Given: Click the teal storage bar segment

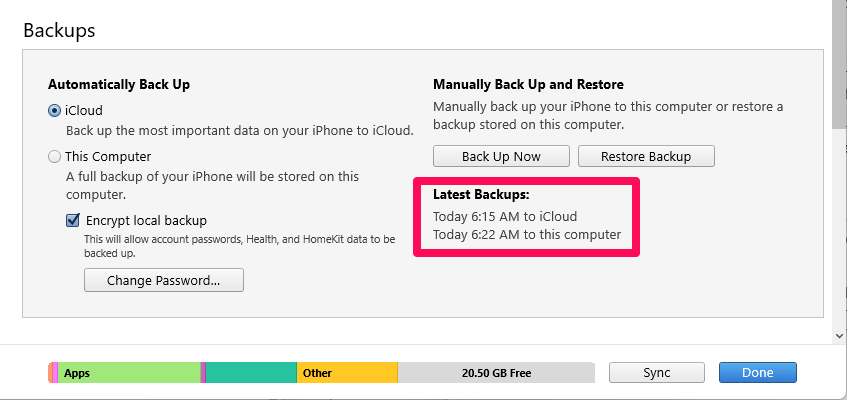Looking at the screenshot, I should (x=251, y=373).
